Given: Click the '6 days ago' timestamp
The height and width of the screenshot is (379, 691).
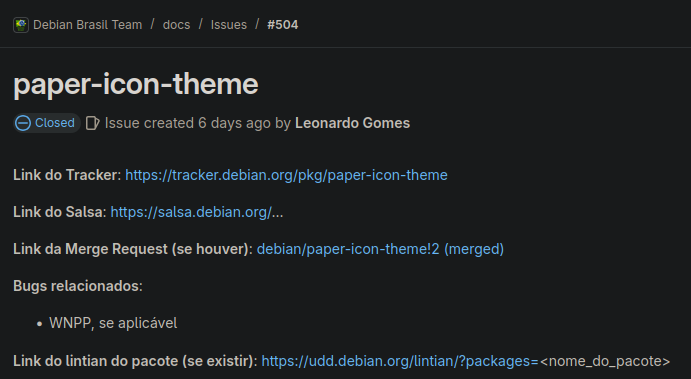Looking at the screenshot, I should pyautogui.click(x=234, y=123).
